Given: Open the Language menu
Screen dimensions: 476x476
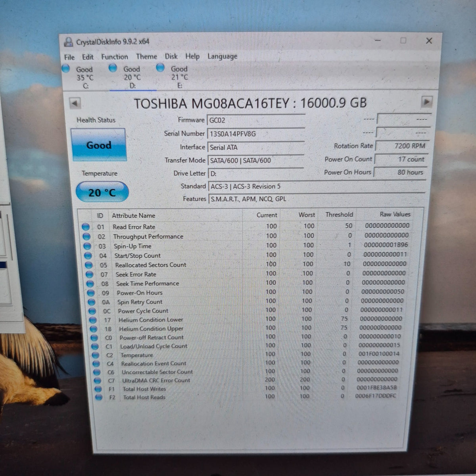Looking at the screenshot, I should tap(222, 56).
